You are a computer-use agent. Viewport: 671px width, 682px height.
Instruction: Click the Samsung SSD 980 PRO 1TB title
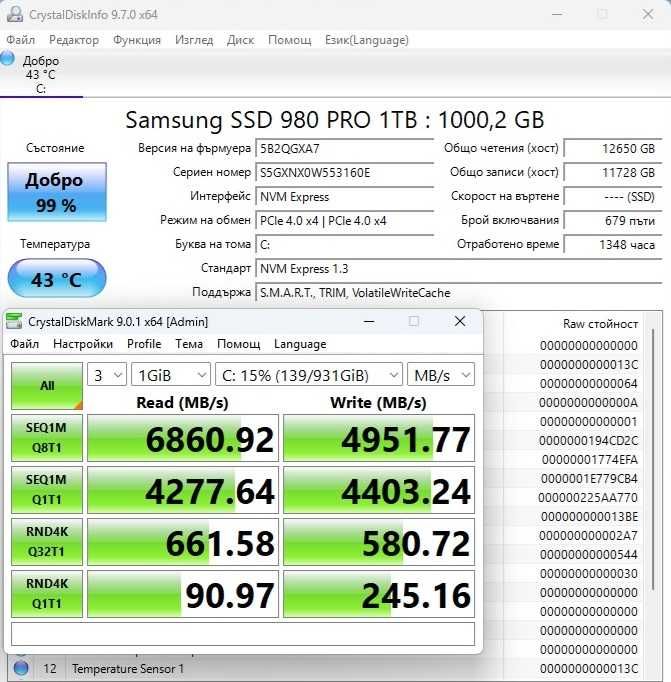(334, 120)
